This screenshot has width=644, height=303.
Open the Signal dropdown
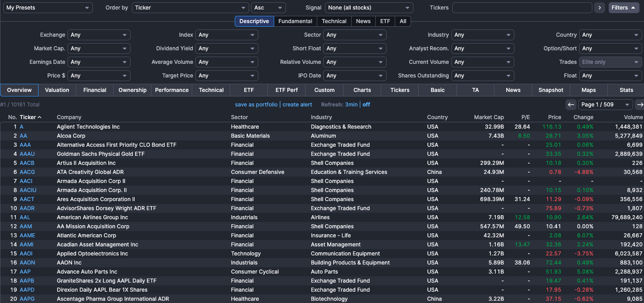[x=369, y=8]
